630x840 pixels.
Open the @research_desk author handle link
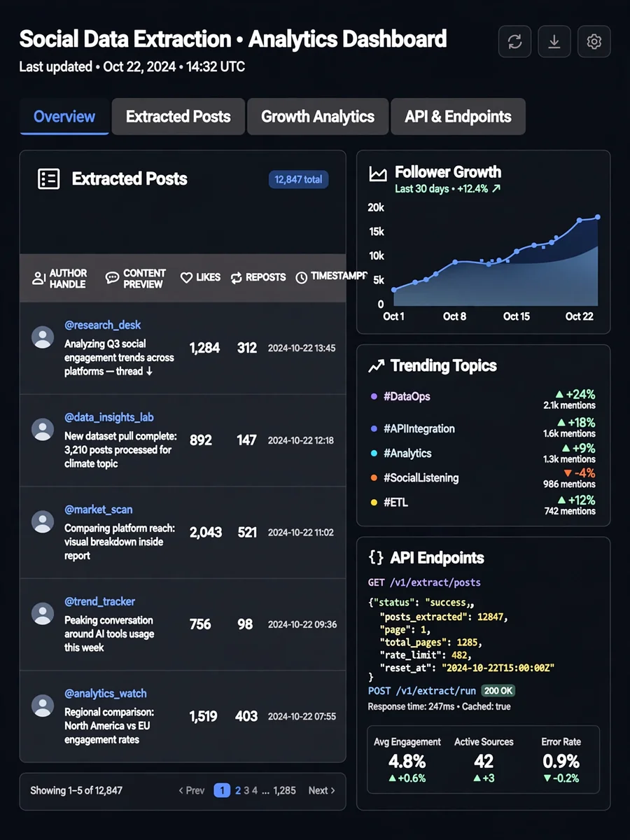click(103, 325)
